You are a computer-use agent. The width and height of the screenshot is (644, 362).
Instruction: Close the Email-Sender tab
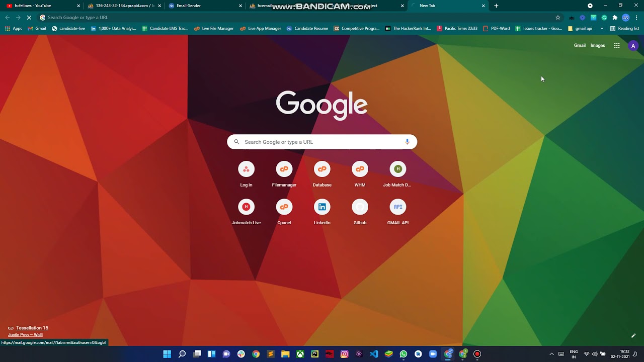coord(240,6)
